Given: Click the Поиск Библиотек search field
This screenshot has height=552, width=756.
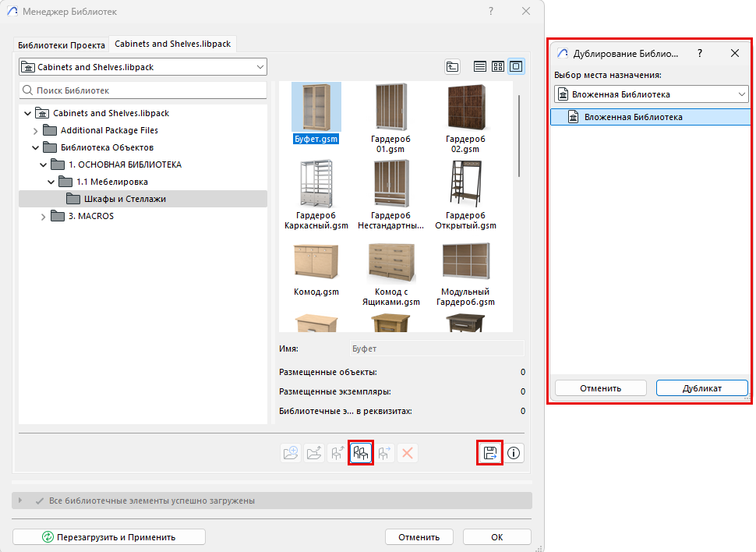Looking at the screenshot, I should tap(143, 90).
